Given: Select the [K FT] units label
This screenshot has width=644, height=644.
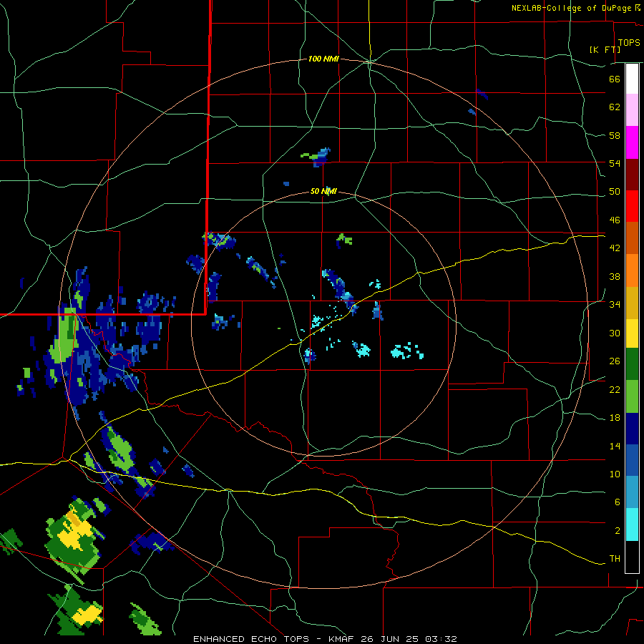Looking at the screenshot, I should click(605, 49).
